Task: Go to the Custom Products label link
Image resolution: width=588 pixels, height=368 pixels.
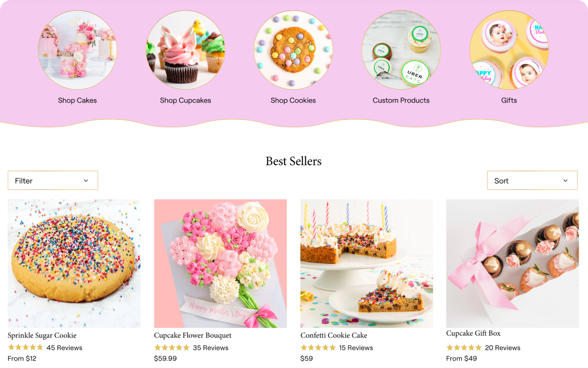Action: click(401, 101)
